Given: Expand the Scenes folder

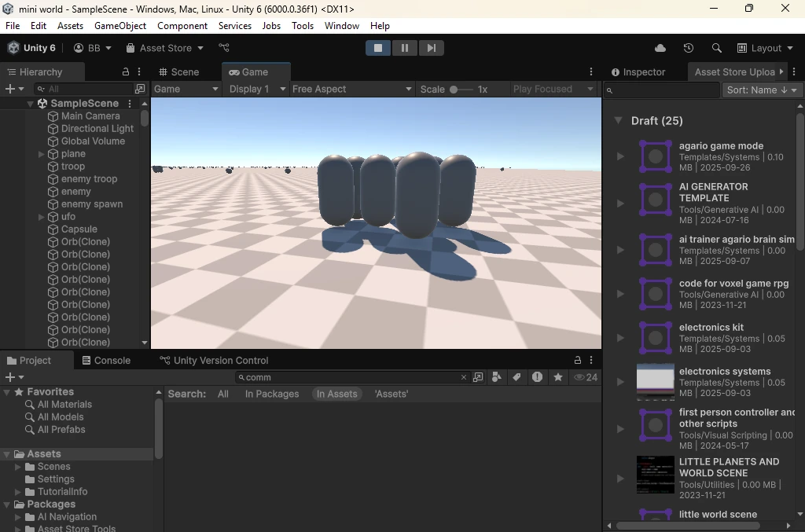Looking at the screenshot, I should click(x=18, y=467).
